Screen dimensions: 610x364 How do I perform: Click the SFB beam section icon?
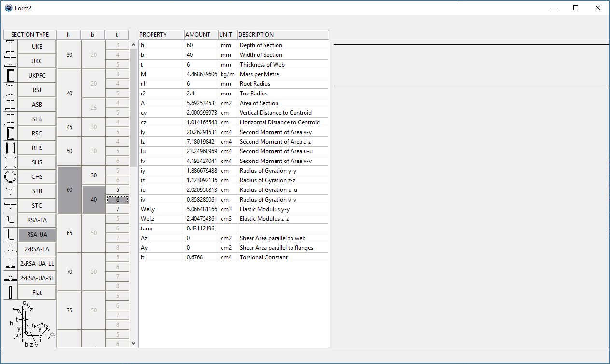11,119
